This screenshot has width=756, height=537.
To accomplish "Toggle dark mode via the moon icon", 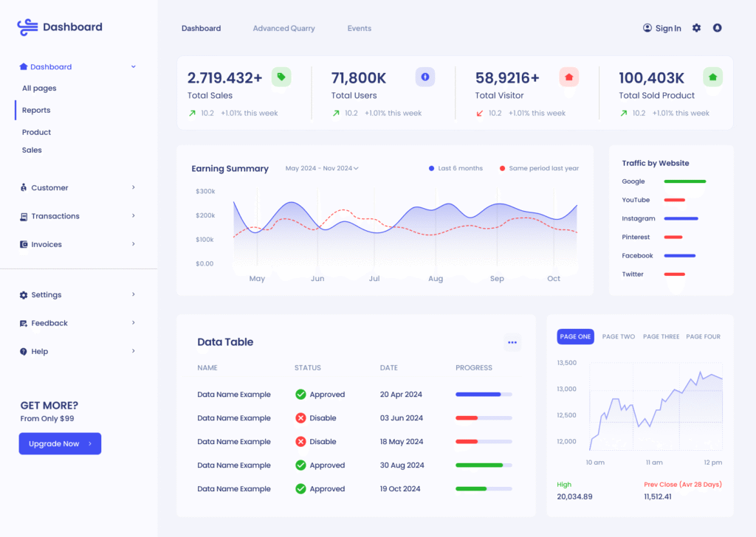I will pos(717,27).
